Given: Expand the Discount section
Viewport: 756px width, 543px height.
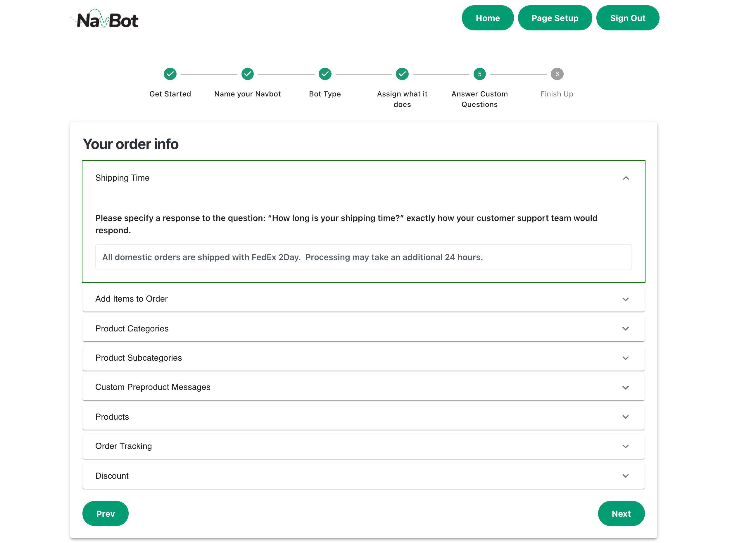Looking at the screenshot, I should click(625, 476).
